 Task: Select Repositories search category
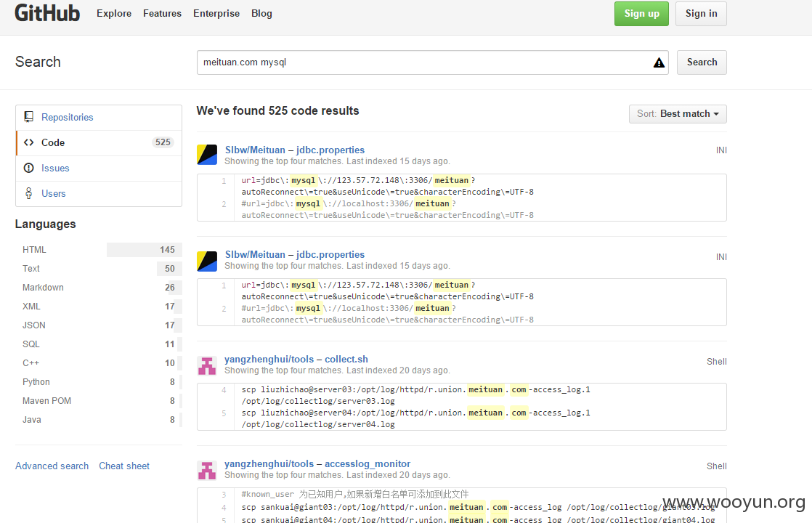[x=99, y=118]
